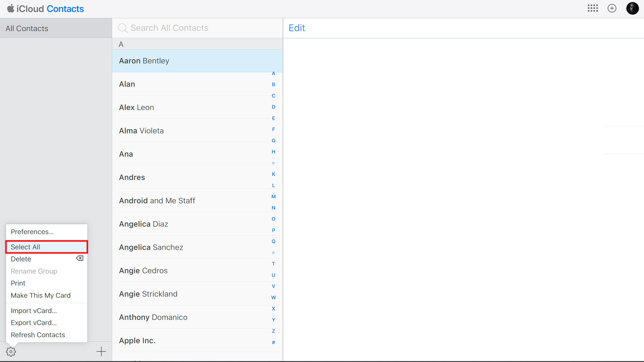Open Preferences... from the popup menu
Screen dimensions: 644x362
pyautogui.click(x=32, y=232)
